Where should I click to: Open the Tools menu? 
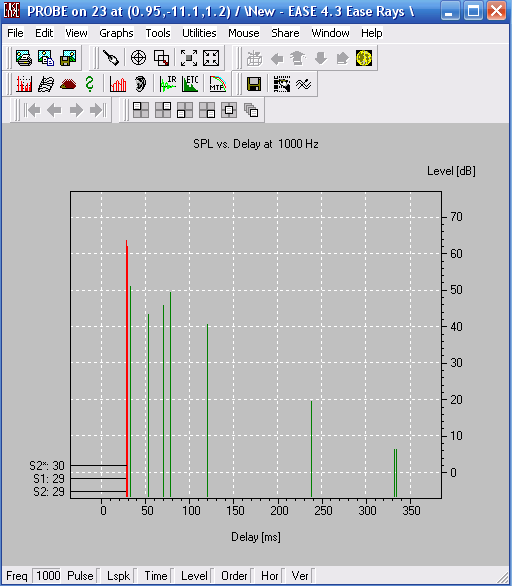(x=158, y=33)
